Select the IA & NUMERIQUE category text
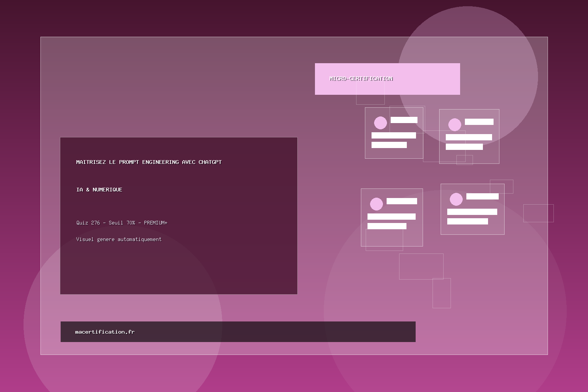588x392 pixels. [99, 190]
